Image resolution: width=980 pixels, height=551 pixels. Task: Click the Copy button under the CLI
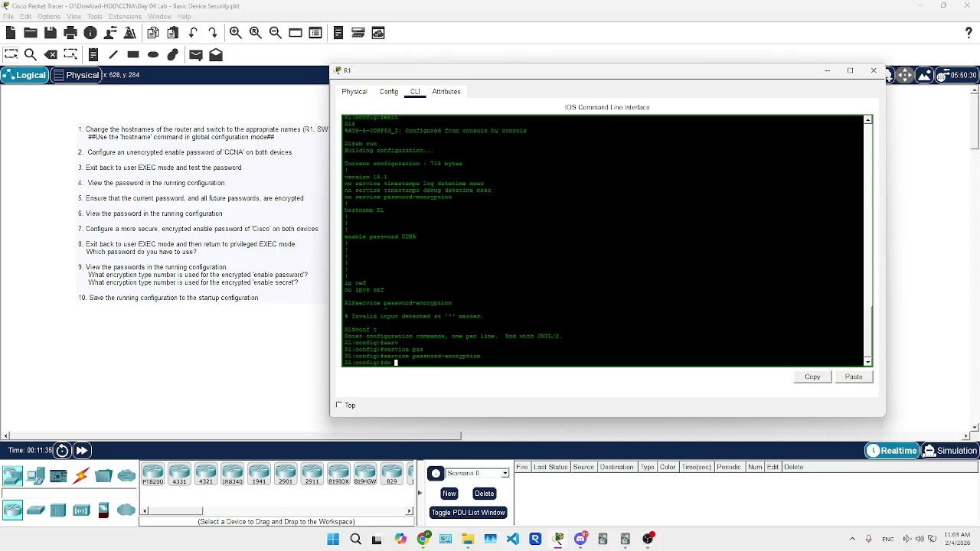tap(812, 377)
